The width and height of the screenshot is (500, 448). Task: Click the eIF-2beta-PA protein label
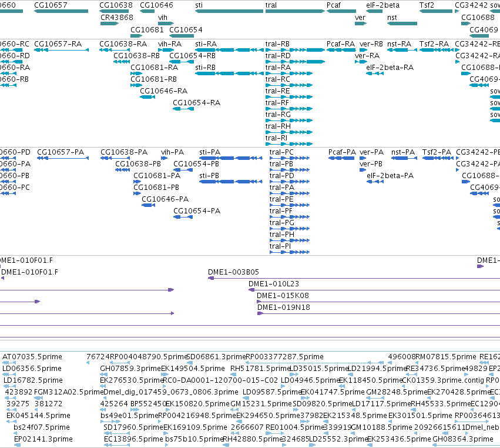point(390,176)
